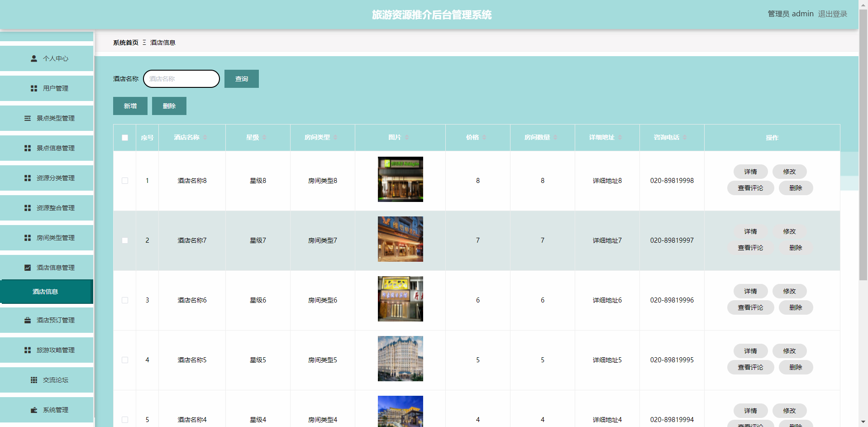This screenshot has height=427, width=868.
Task: Click the page vertical scrollbar
Action: 863,145
